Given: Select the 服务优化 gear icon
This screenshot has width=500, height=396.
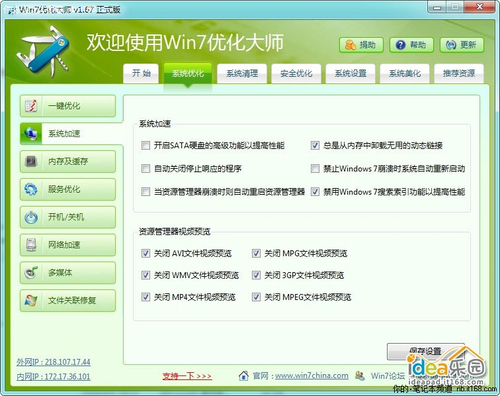Looking at the screenshot, I should pos(31,189).
